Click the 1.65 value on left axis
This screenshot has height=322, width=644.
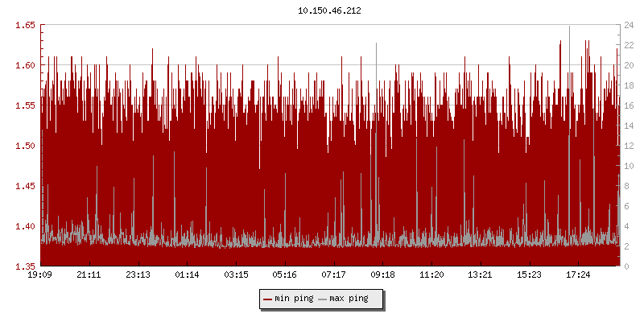click(x=24, y=25)
